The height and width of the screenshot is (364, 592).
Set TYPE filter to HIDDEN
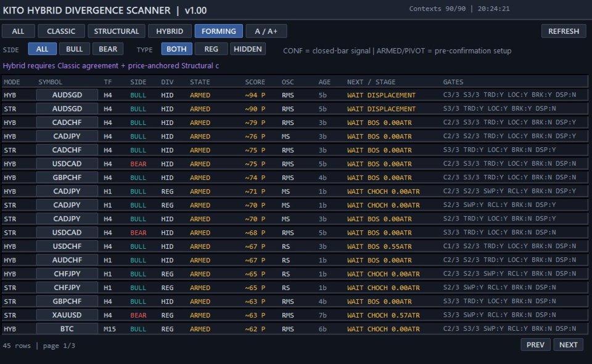tap(248, 49)
